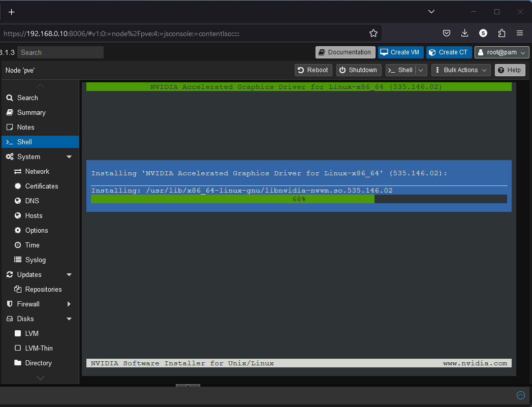Viewport: 532px width, 407px height.
Task: Click the Create CT button
Action: pyautogui.click(x=449, y=52)
